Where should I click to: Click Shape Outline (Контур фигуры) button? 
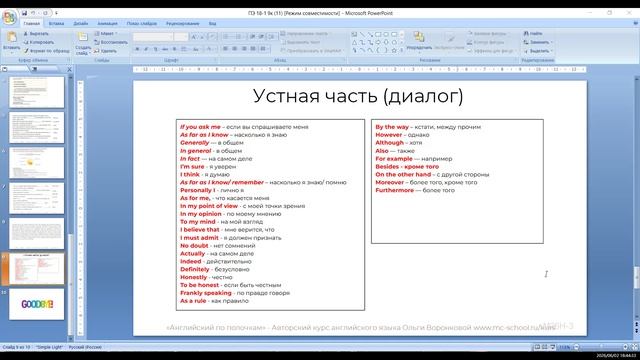(486, 42)
